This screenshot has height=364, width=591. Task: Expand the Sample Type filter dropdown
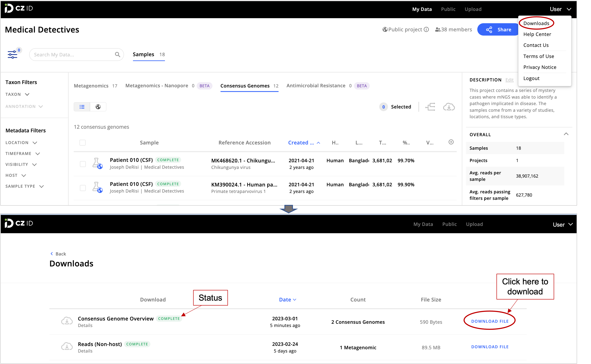25,186
